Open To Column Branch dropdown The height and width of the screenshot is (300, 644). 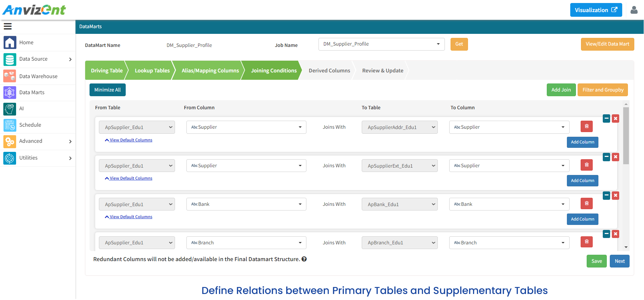pos(509,243)
